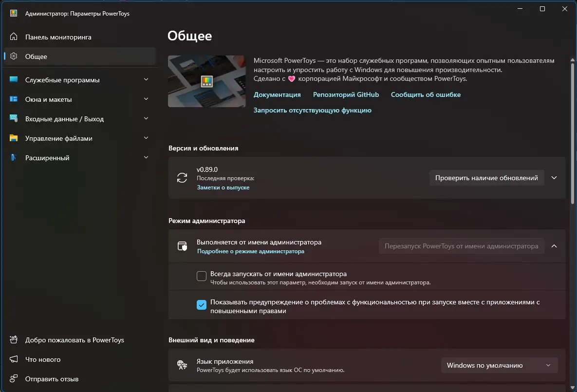Click the Что нового megaphone icon
The height and width of the screenshot is (392, 577).
click(x=14, y=359)
